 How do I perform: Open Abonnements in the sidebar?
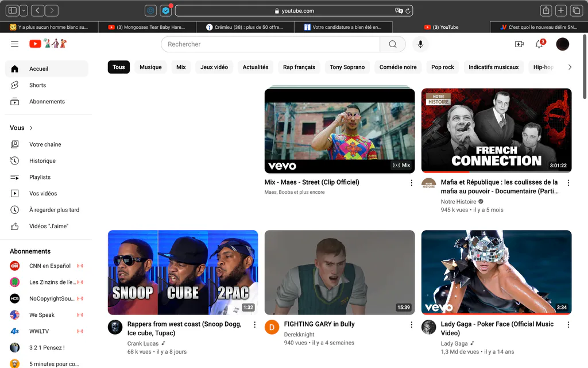pos(47,101)
